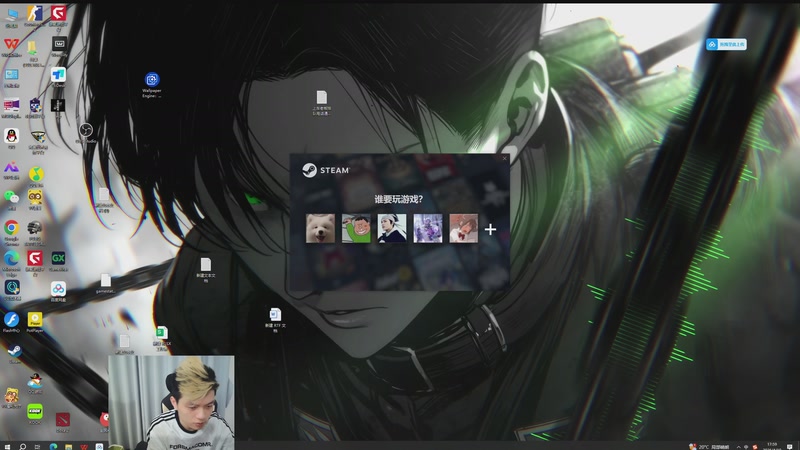The height and width of the screenshot is (450, 800).
Task: Close the Steam account picker dialog
Action: 505,158
